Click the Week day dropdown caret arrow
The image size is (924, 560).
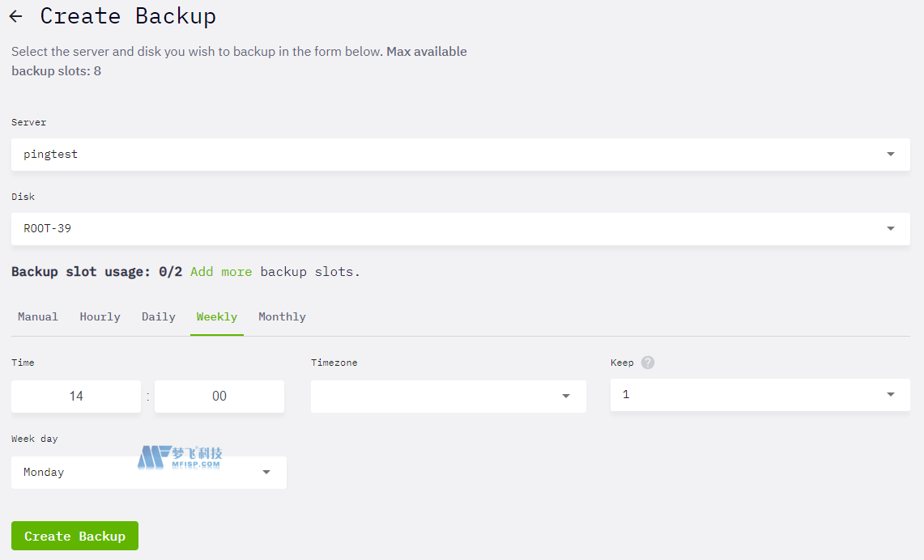(266, 473)
